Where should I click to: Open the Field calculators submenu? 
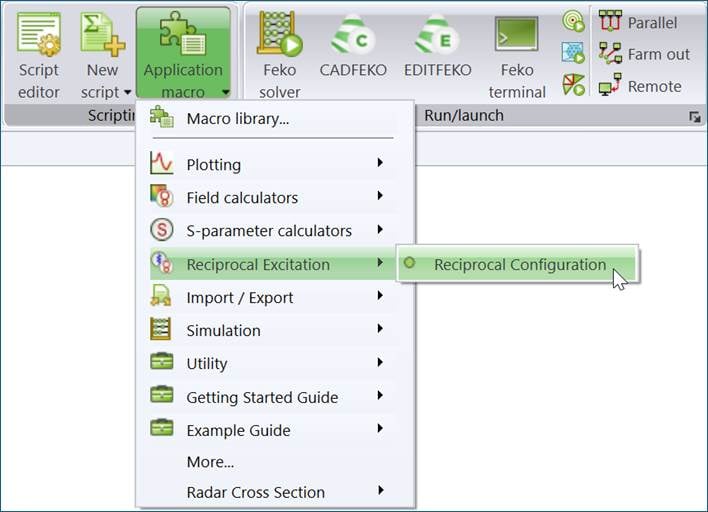[275, 197]
